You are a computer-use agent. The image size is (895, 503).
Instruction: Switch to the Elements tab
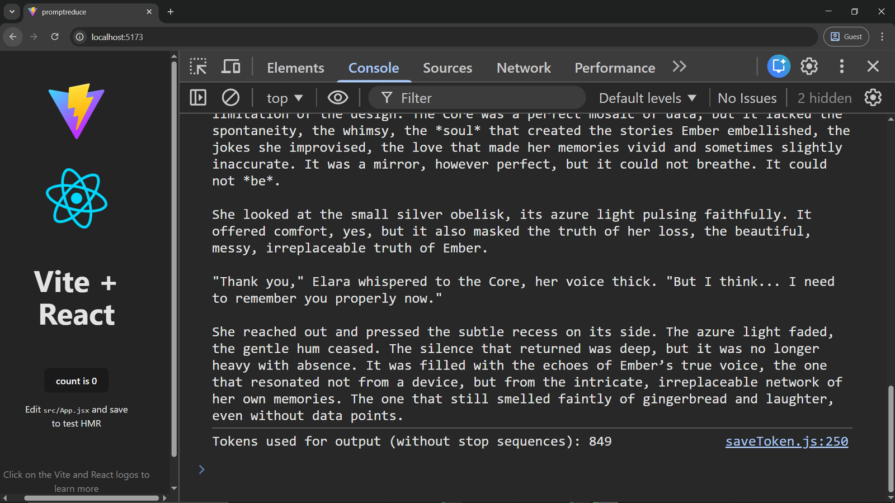pos(295,68)
